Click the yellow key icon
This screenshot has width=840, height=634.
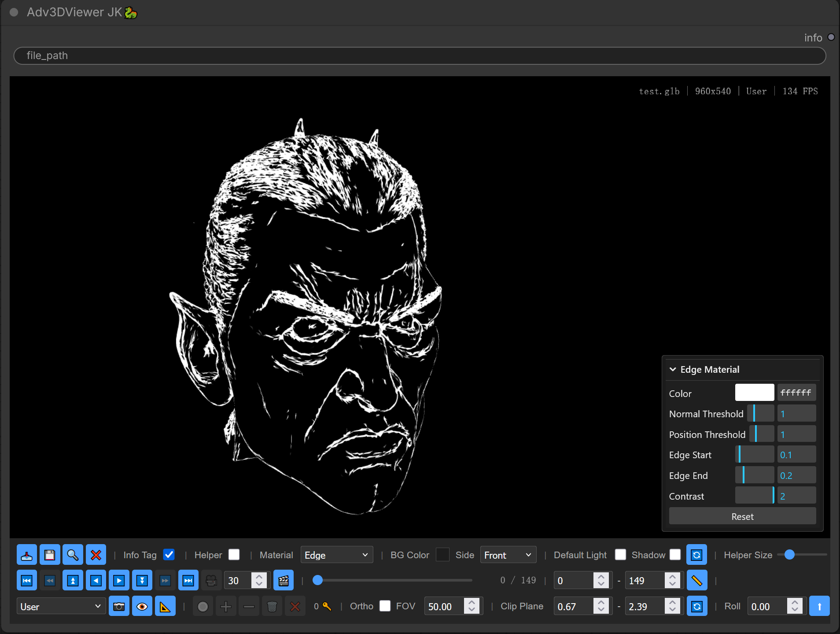tap(327, 606)
